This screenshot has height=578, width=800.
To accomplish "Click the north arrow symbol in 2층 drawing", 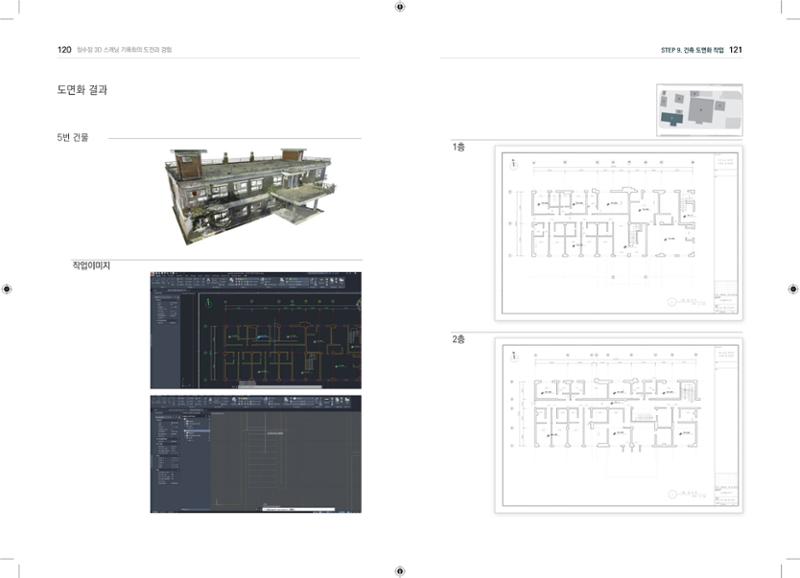I will [514, 356].
